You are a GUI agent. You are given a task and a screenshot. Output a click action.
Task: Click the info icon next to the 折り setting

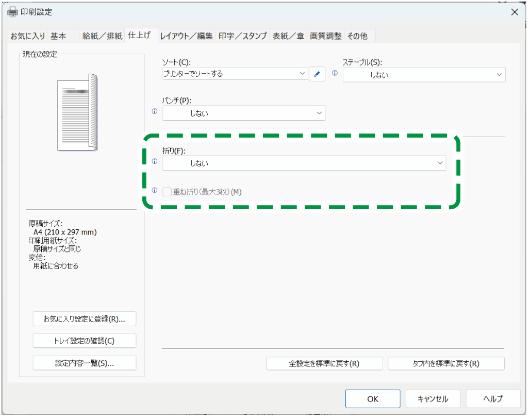pyautogui.click(x=154, y=162)
